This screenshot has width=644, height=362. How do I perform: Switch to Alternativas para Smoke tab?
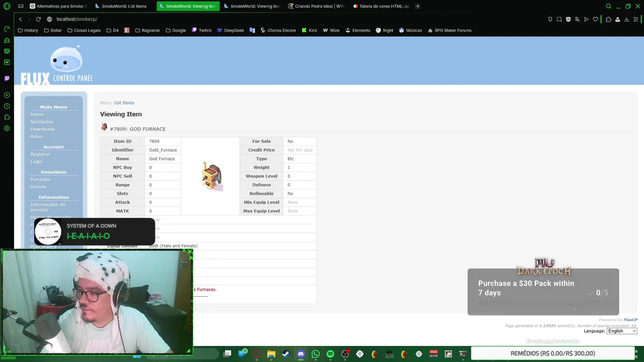pos(58,6)
